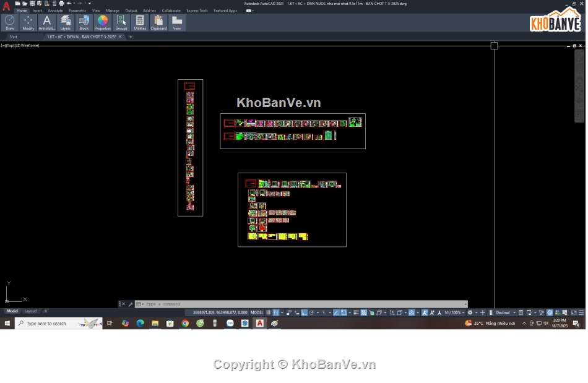Image resolution: width=588 pixels, height=383 pixels.
Task: Expand the Polar tracking angle dropdown arrow
Action: click(x=317, y=312)
